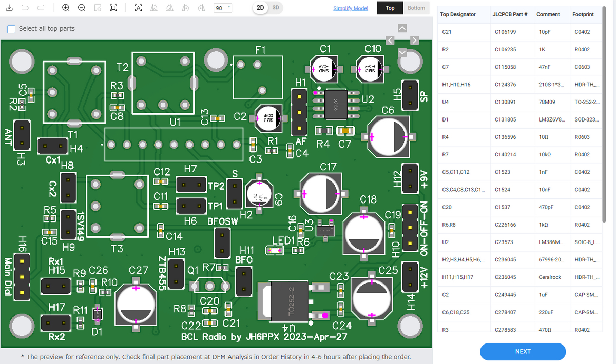Click the select-all parts icon
This screenshot has width=616, height=364.
138,8
